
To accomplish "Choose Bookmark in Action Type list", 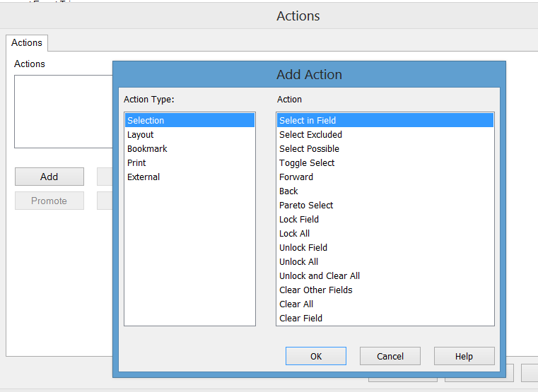I will tap(147, 149).
